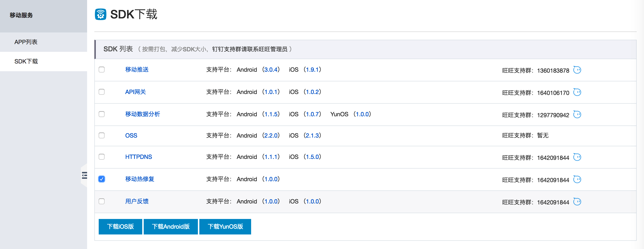Click 移动数据分析 YunOS version 1.0.0 link
The width and height of the screenshot is (644, 249).
(362, 114)
